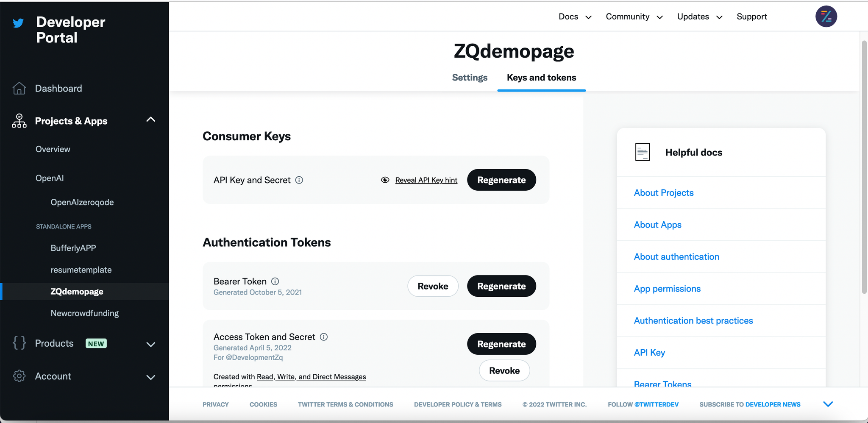Click the NEW badge next to Products

coord(96,344)
